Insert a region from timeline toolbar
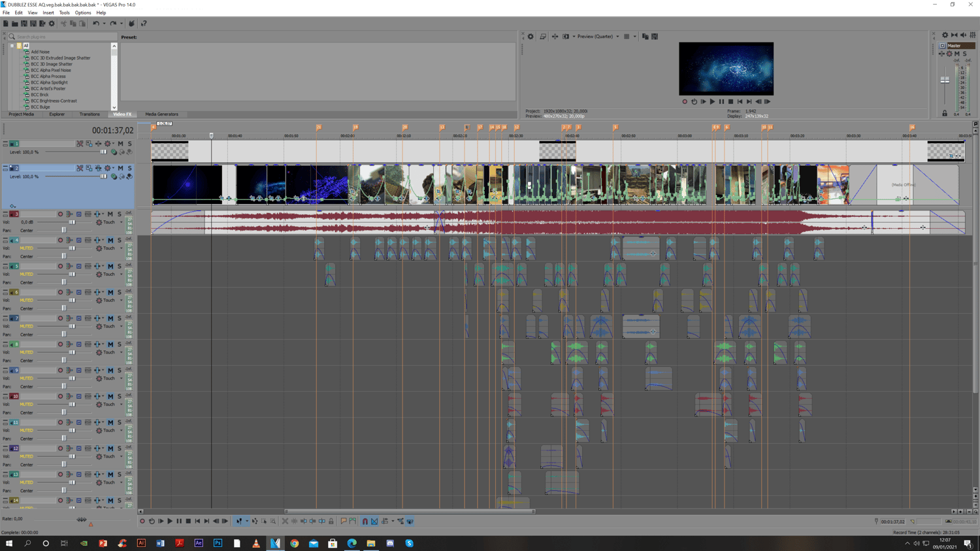980x551 pixels. [x=353, y=522]
